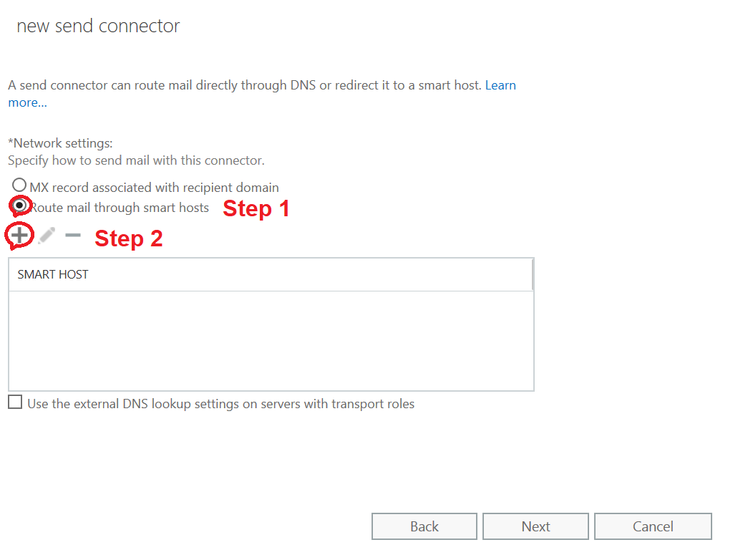Click the Network settings heading
The image size is (733, 560).
click(x=60, y=143)
